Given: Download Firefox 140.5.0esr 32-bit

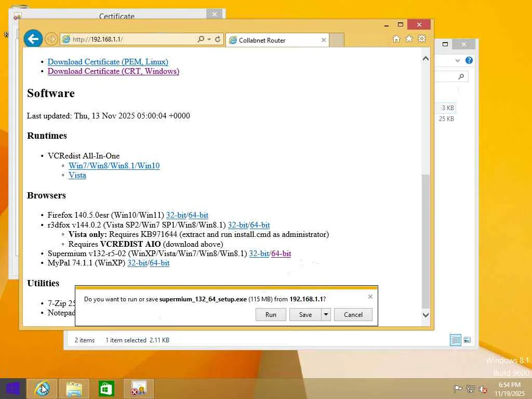Looking at the screenshot, I should [176, 215].
